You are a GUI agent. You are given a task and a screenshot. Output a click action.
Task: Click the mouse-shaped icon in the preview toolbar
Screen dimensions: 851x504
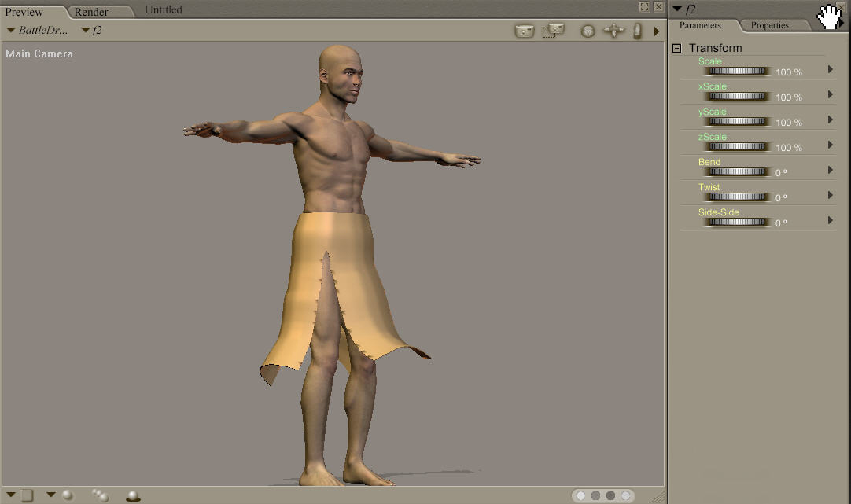(x=638, y=31)
